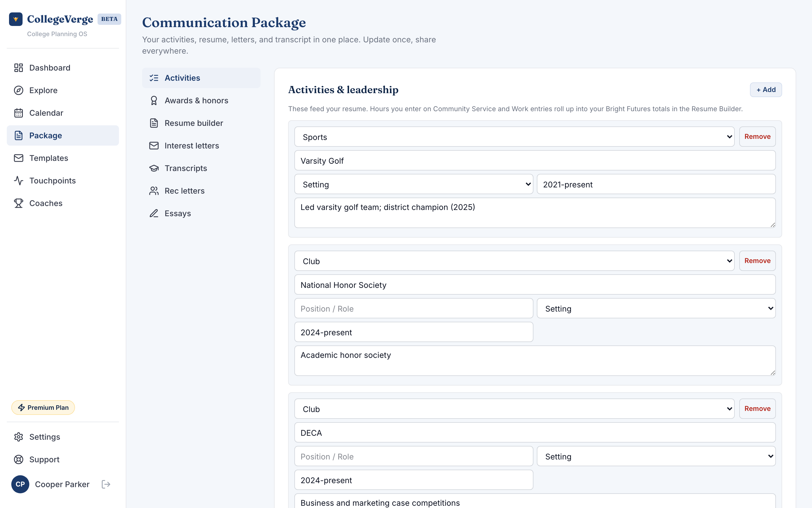Switch to Awards & honors tab
Viewport: 812px width, 508px height.
click(201, 100)
